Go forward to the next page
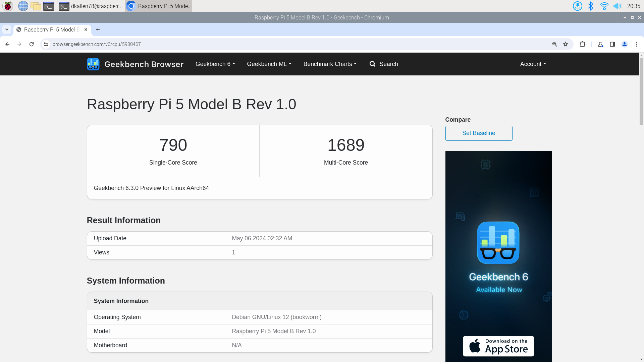644x362 pixels. coord(19,44)
